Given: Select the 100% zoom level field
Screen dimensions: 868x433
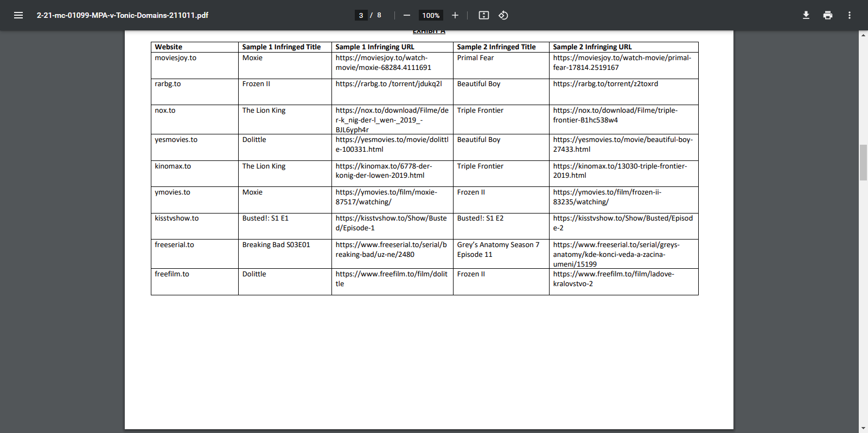Looking at the screenshot, I should (431, 15).
